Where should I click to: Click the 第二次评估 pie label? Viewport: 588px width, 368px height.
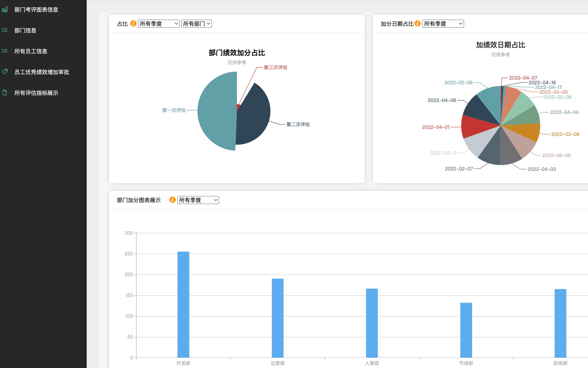(x=298, y=124)
